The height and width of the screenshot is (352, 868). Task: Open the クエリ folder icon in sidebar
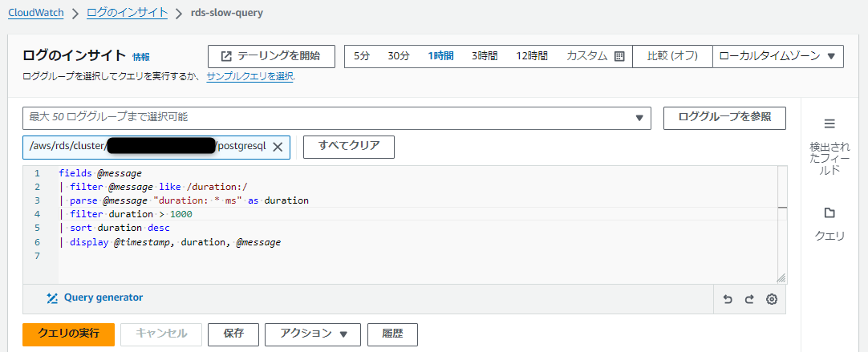point(829,213)
